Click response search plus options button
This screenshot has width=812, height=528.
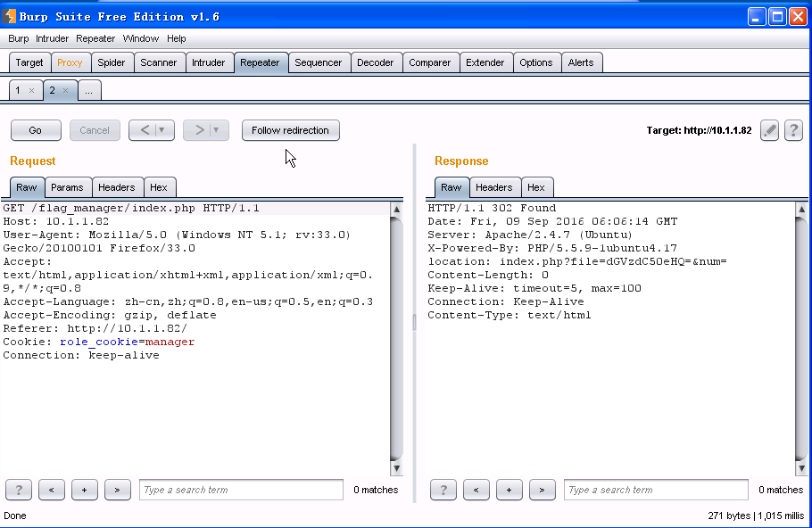[509, 490]
